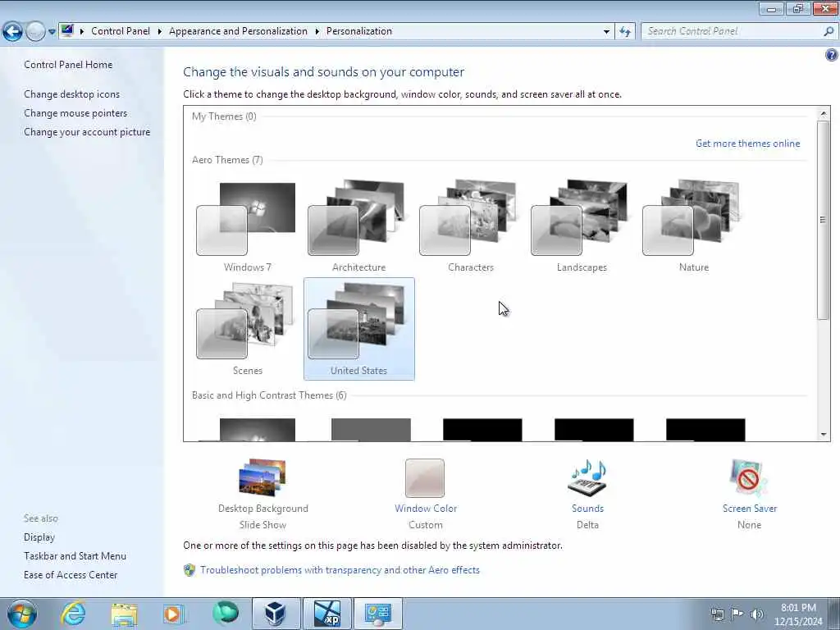Screen dimensions: 840x630
Task: Click the Sounds link text
Action: point(587,509)
